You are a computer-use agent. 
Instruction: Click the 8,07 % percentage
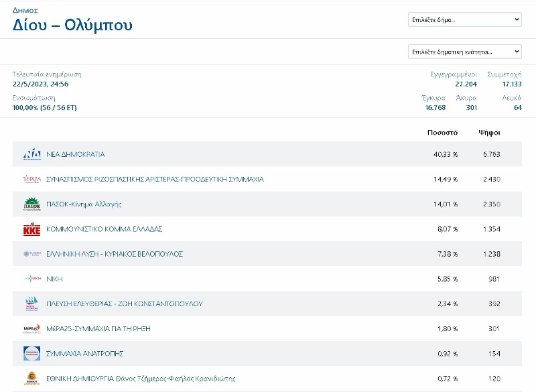(x=448, y=229)
